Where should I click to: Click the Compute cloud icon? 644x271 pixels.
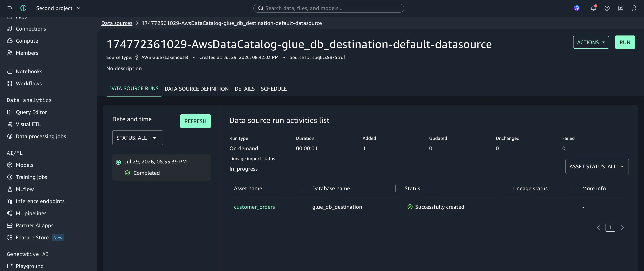pos(10,41)
